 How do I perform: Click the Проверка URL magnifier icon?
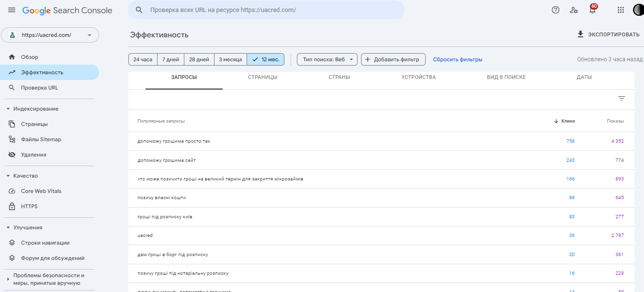[12, 88]
